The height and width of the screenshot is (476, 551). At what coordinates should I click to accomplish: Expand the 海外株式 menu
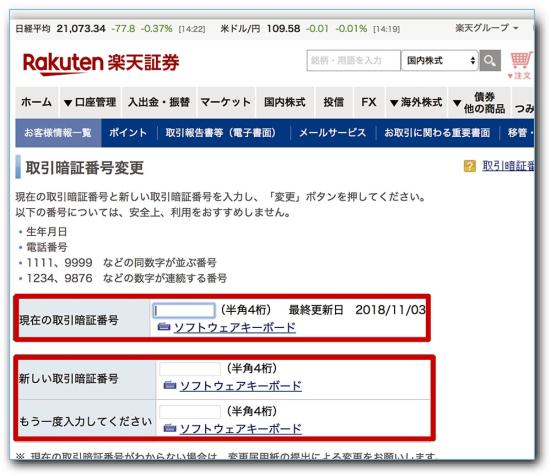pos(416,102)
